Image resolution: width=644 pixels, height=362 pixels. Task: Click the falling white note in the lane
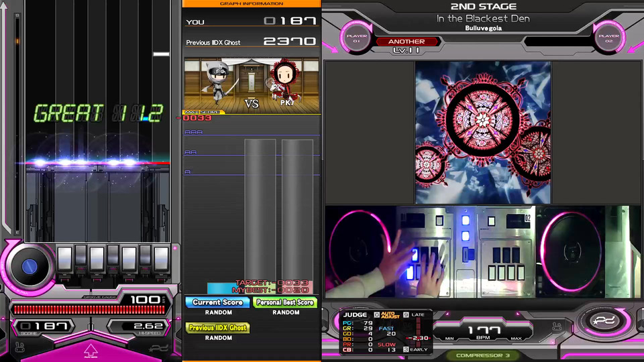(x=161, y=54)
